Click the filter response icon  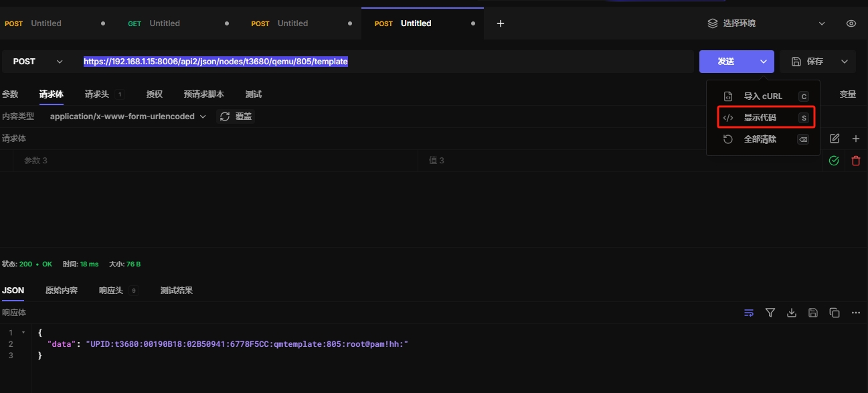[x=770, y=313]
